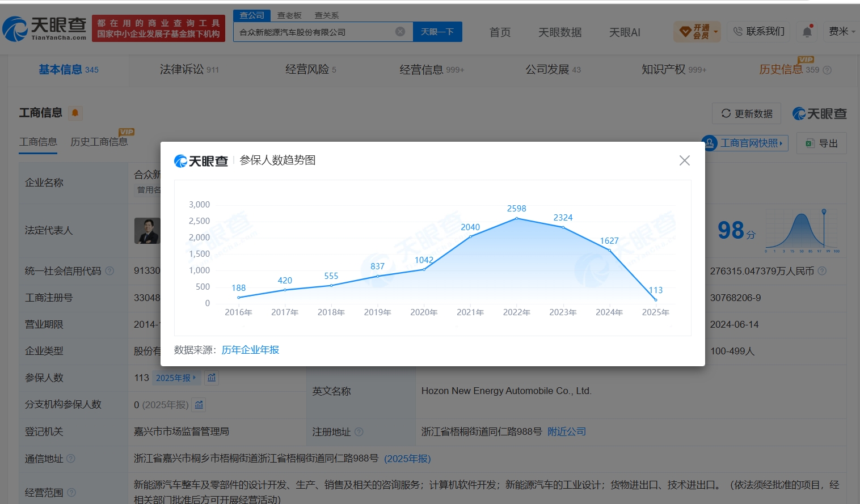Select the 查公司 search tab
860x504 pixels.
click(252, 15)
